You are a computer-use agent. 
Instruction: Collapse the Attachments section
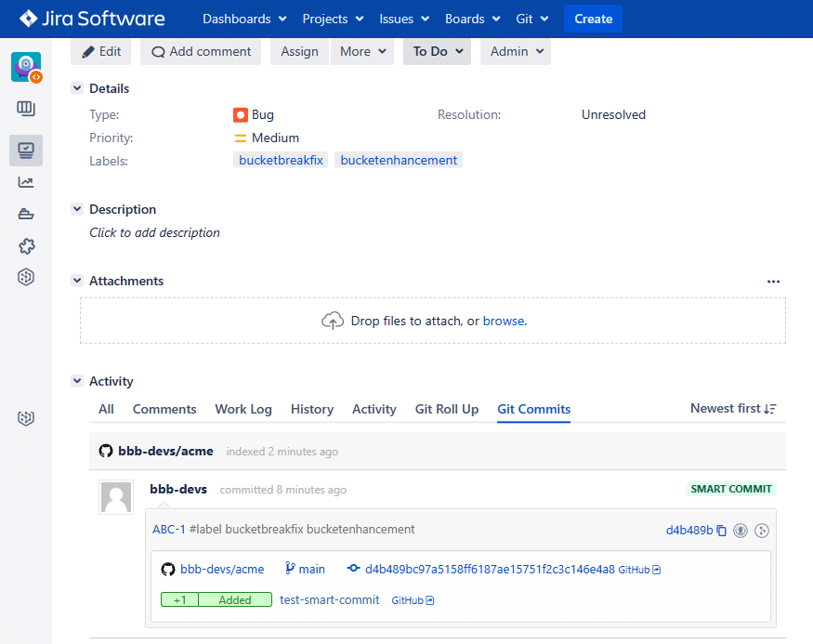tap(77, 281)
